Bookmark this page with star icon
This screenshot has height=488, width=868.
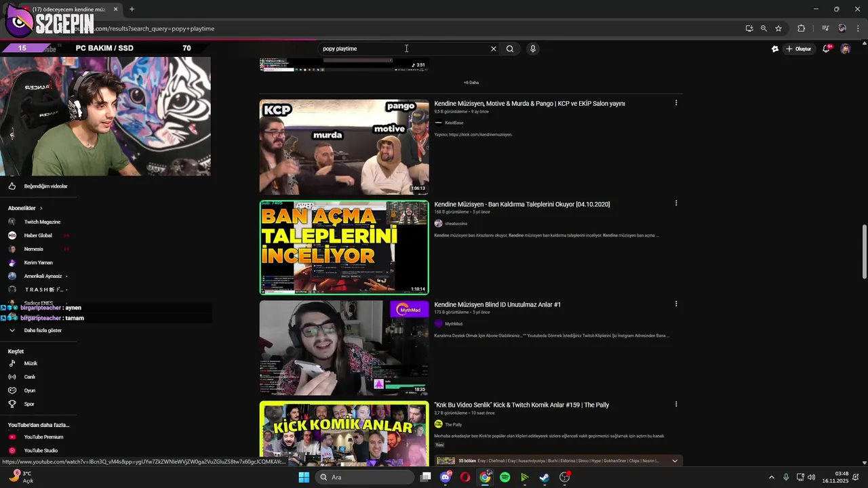coord(778,28)
